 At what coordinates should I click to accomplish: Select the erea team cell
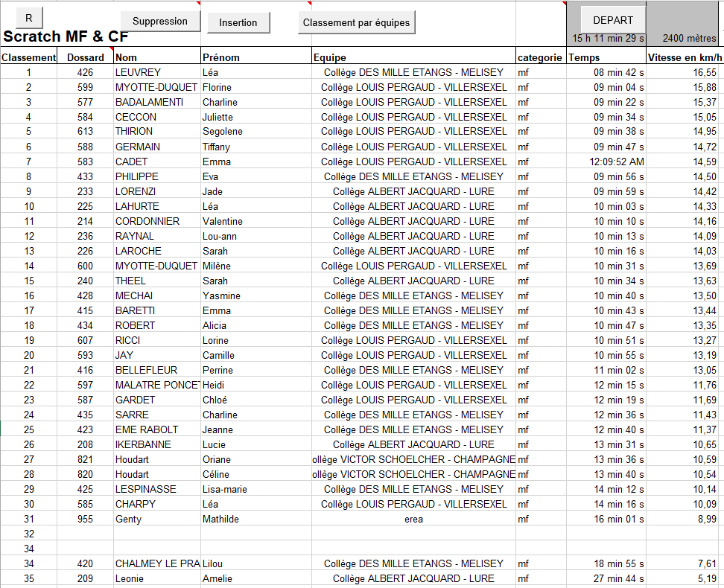tap(413, 519)
